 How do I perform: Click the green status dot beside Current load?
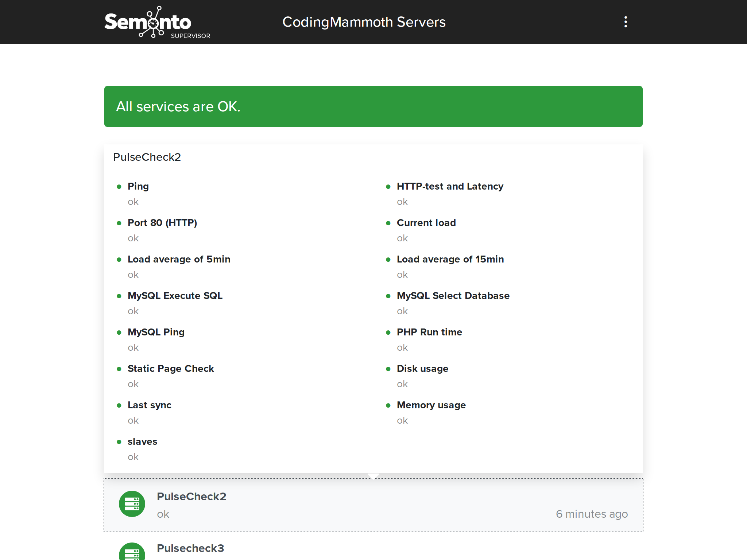pos(388,223)
